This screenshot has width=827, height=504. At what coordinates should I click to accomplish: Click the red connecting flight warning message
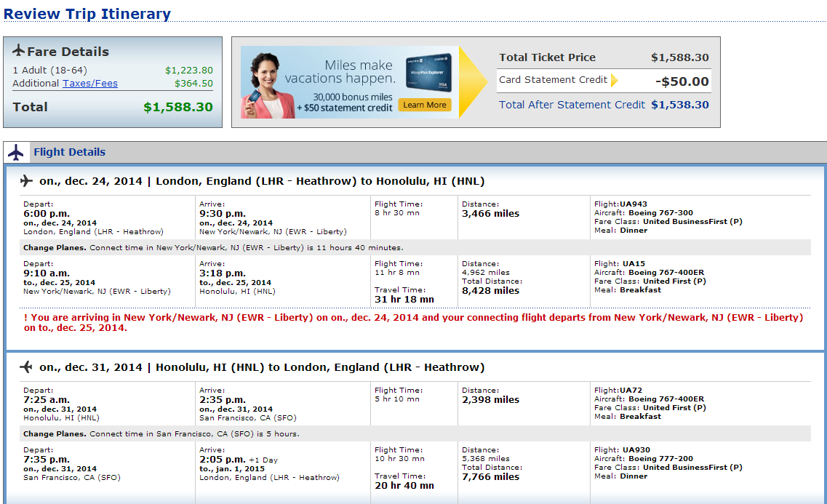[413, 322]
